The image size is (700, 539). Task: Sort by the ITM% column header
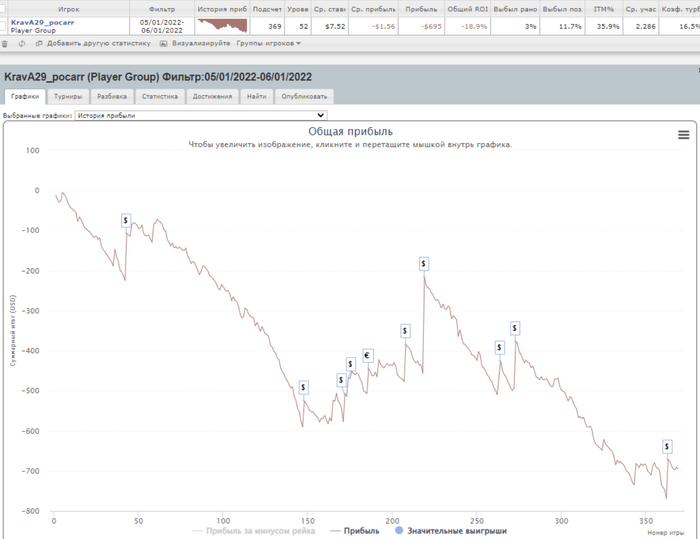[604, 9]
